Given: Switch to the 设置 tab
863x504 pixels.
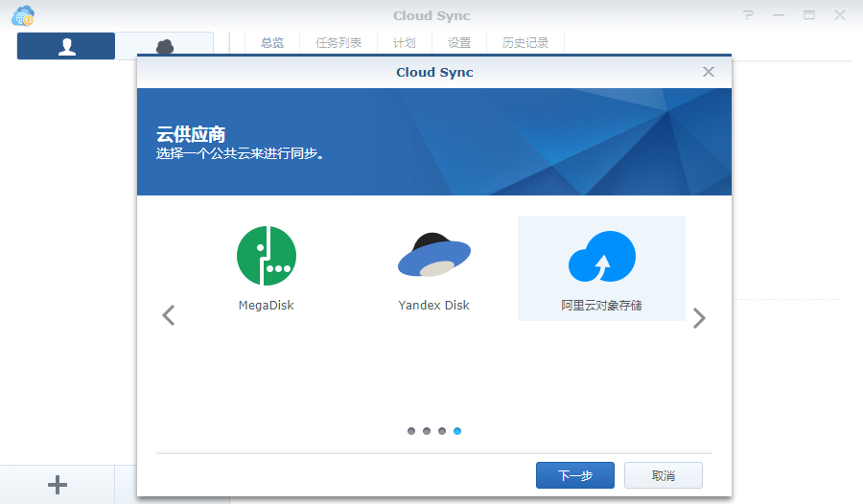Looking at the screenshot, I should 459,43.
